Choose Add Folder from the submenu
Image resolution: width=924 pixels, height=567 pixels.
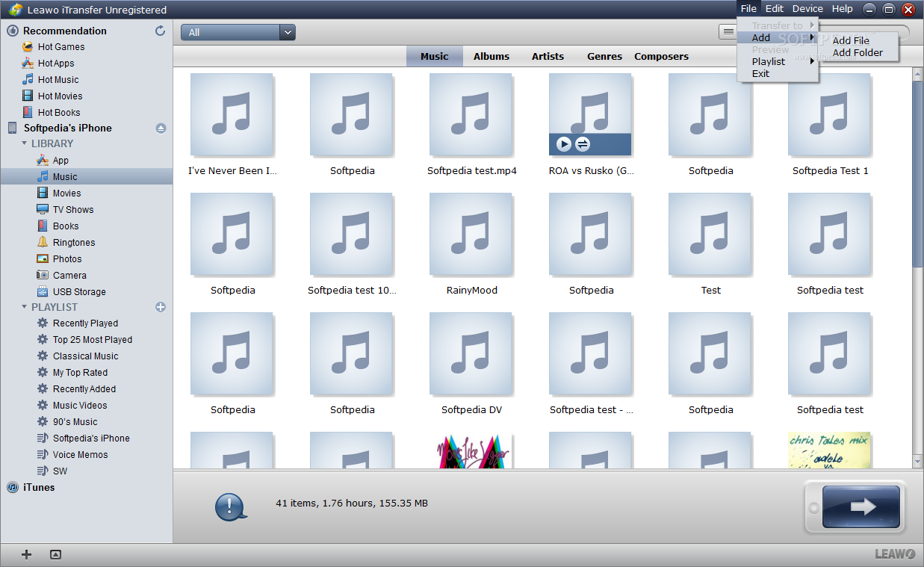(858, 53)
